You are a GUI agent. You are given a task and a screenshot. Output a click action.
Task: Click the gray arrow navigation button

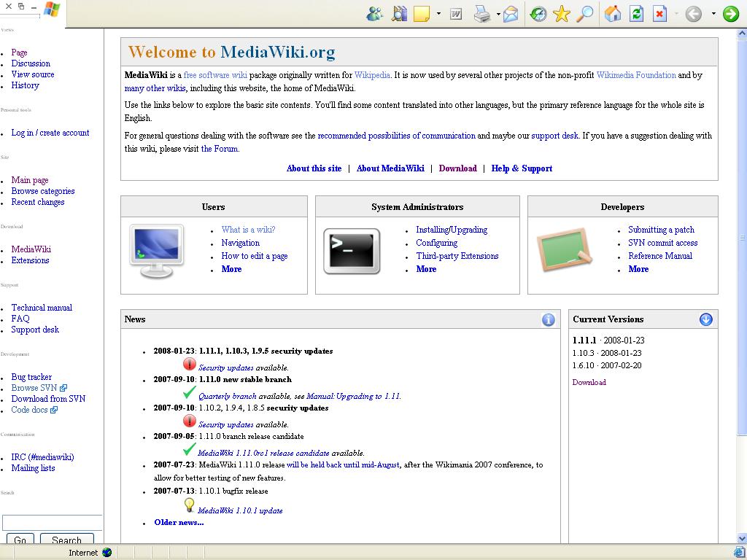point(694,14)
